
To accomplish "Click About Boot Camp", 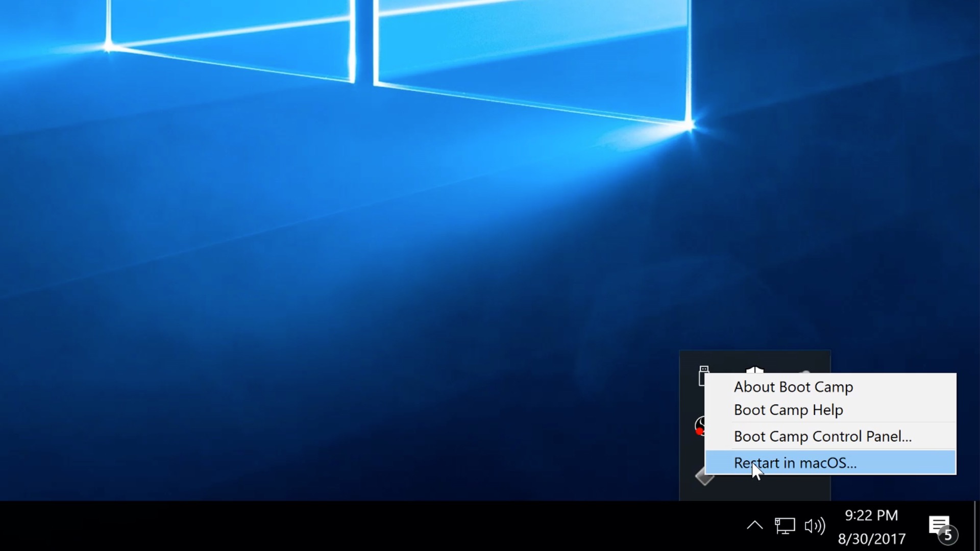I will pos(793,387).
